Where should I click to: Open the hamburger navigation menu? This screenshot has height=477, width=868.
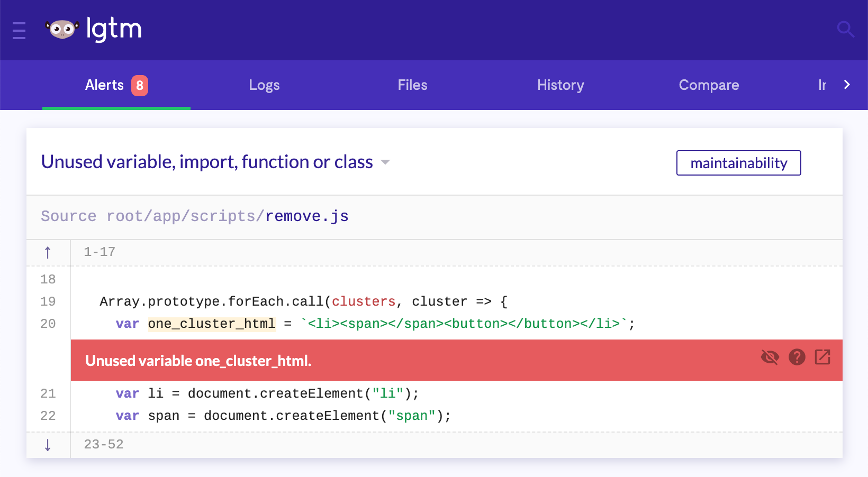19,30
